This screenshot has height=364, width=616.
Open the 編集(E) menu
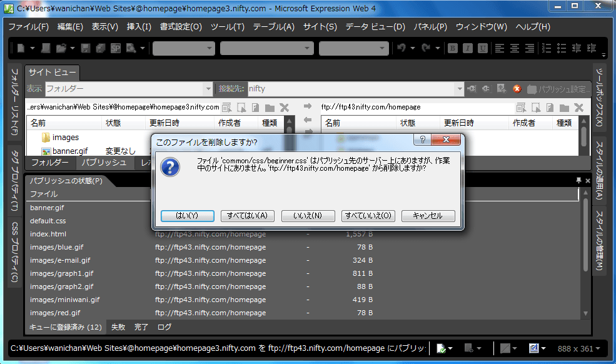pos(70,27)
